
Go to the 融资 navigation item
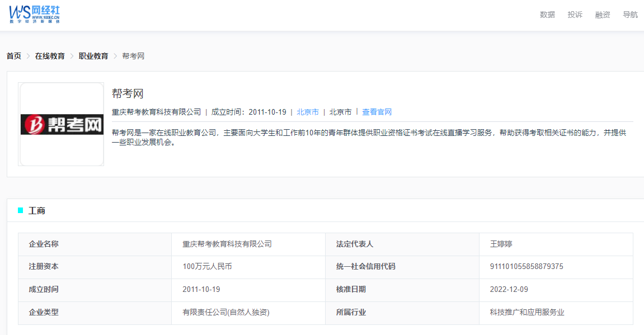coord(603,15)
